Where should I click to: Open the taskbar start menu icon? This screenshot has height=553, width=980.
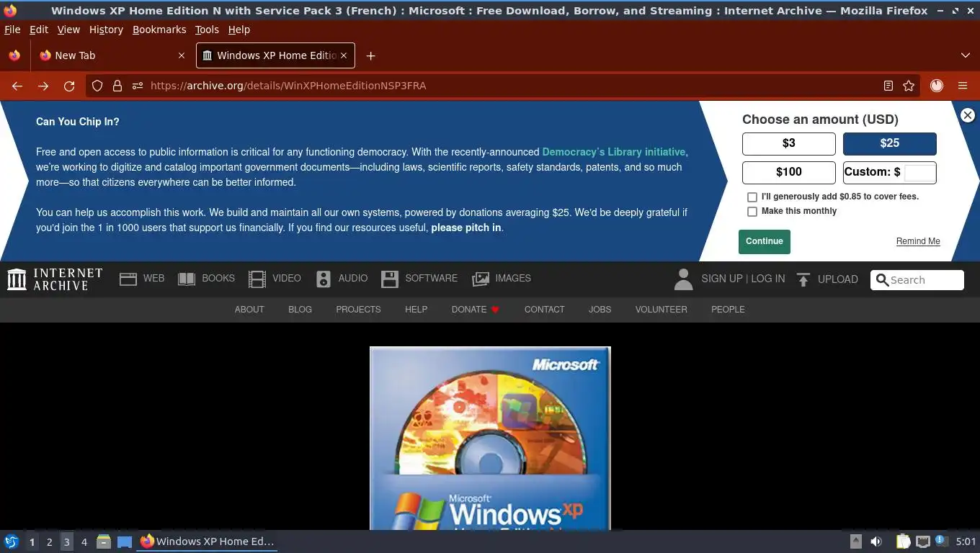pos(11,541)
